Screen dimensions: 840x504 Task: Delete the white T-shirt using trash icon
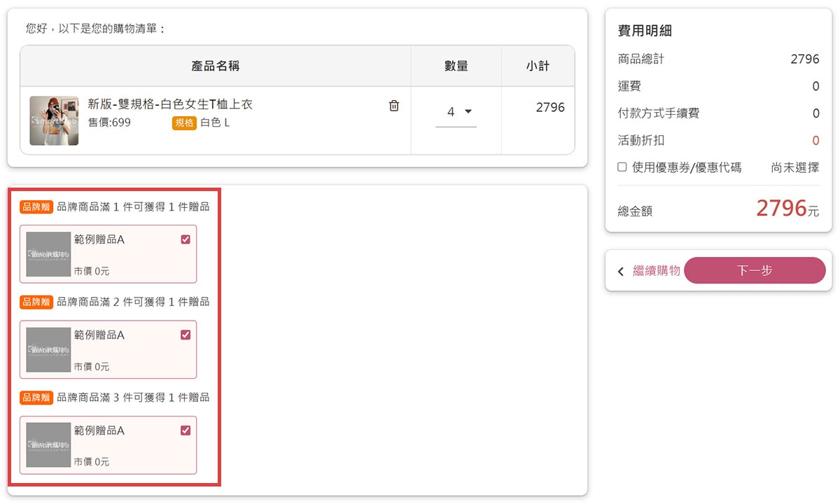(x=394, y=106)
